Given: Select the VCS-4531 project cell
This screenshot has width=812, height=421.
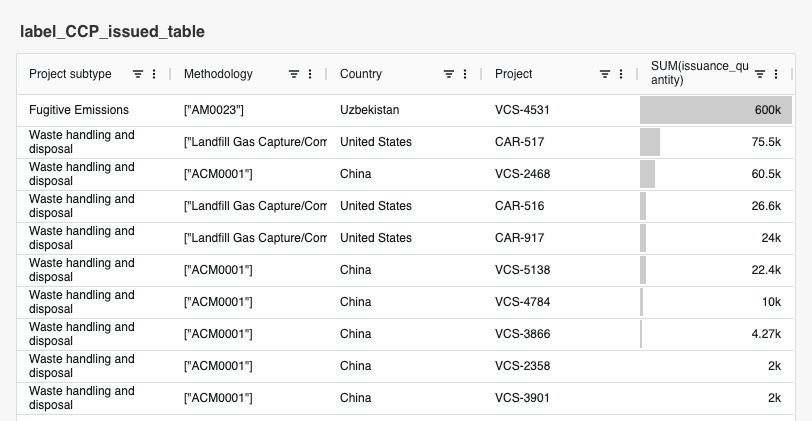Looking at the screenshot, I should coord(522,110).
